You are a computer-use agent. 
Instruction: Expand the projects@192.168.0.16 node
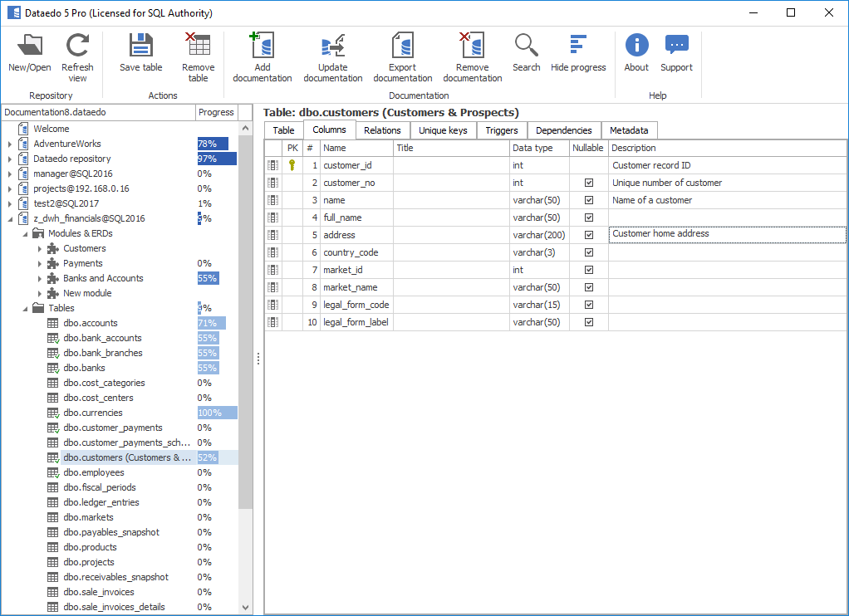[10, 189]
